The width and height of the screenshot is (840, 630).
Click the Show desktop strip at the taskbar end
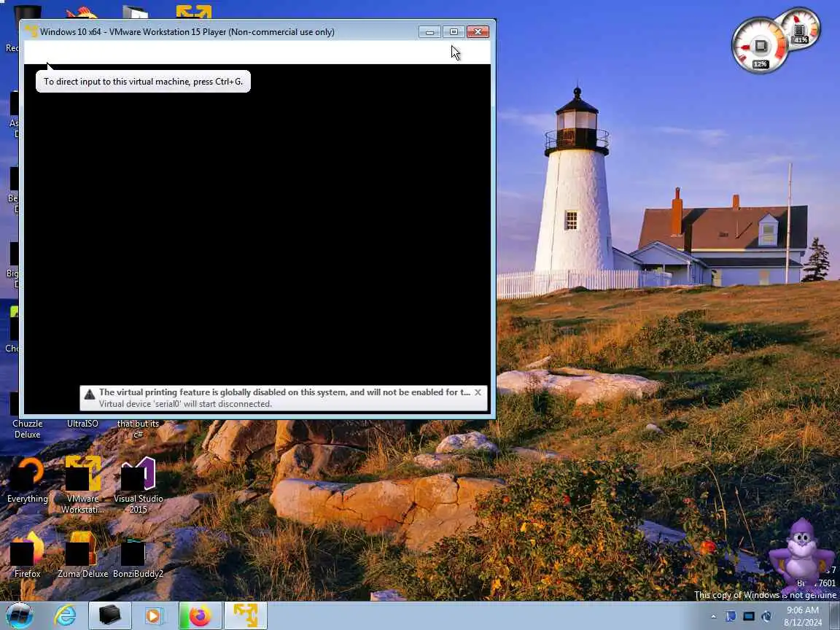pyautogui.click(x=835, y=615)
